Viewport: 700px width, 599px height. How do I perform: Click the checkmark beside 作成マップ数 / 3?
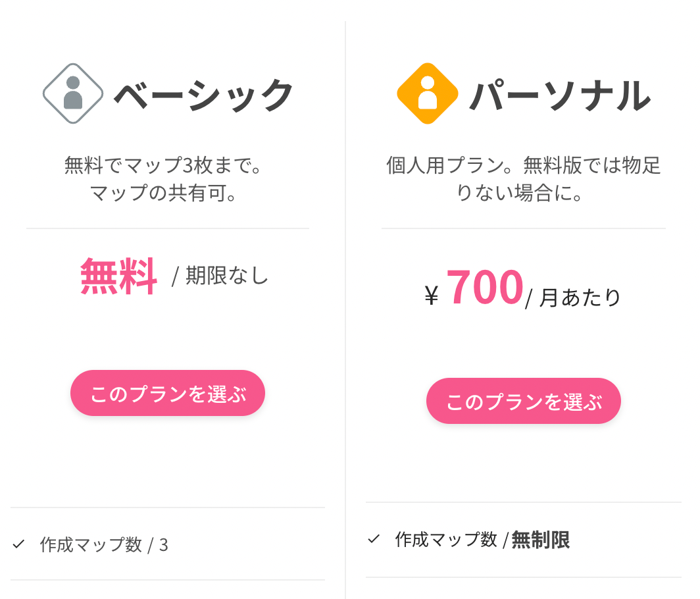18,544
